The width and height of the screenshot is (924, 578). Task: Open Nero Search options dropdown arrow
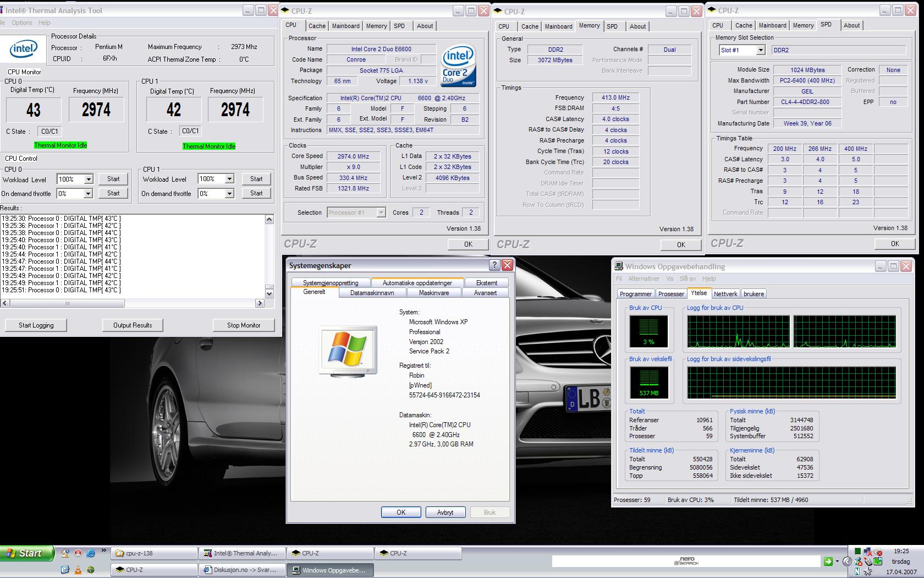pyautogui.click(x=837, y=561)
